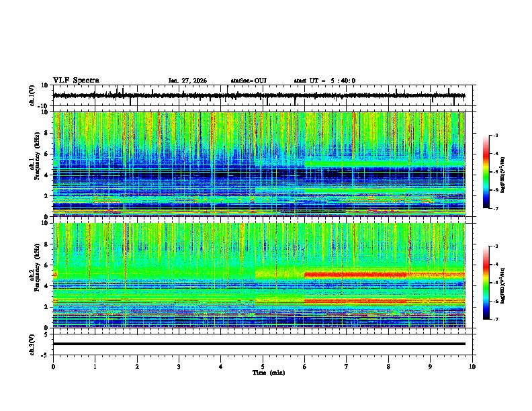Click time tick label "8" on x-axis

point(388,367)
